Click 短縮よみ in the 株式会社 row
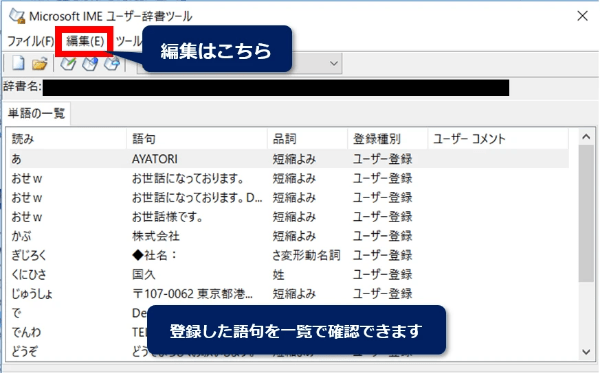Screen dimensions: 600x373 (294, 236)
